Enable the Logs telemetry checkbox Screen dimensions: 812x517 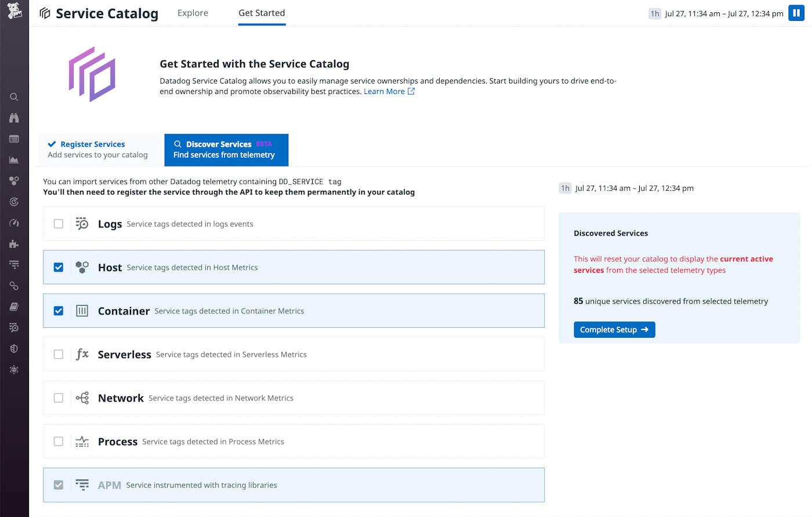click(59, 224)
